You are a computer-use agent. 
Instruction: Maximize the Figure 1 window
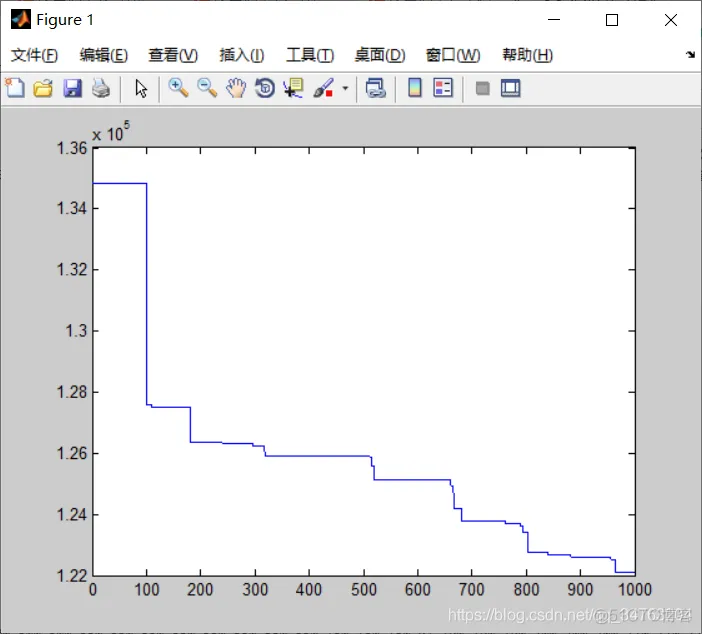tap(612, 20)
